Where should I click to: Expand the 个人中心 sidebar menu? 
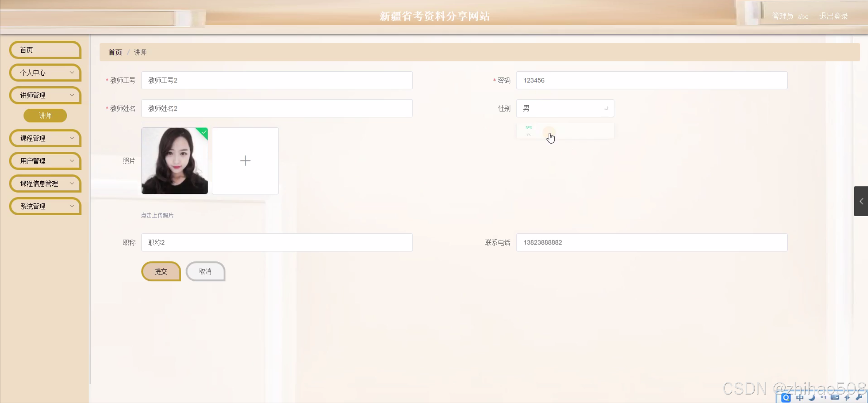[x=45, y=73]
